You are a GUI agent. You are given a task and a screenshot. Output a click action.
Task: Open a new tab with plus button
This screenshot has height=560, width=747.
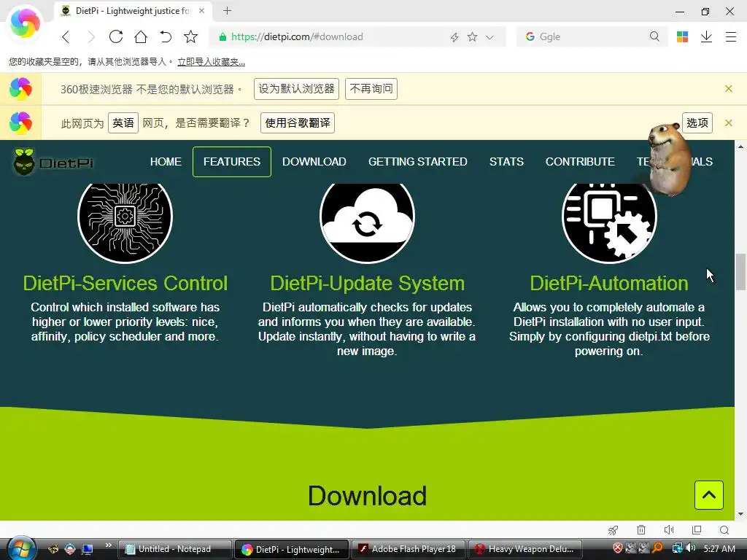point(228,10)
